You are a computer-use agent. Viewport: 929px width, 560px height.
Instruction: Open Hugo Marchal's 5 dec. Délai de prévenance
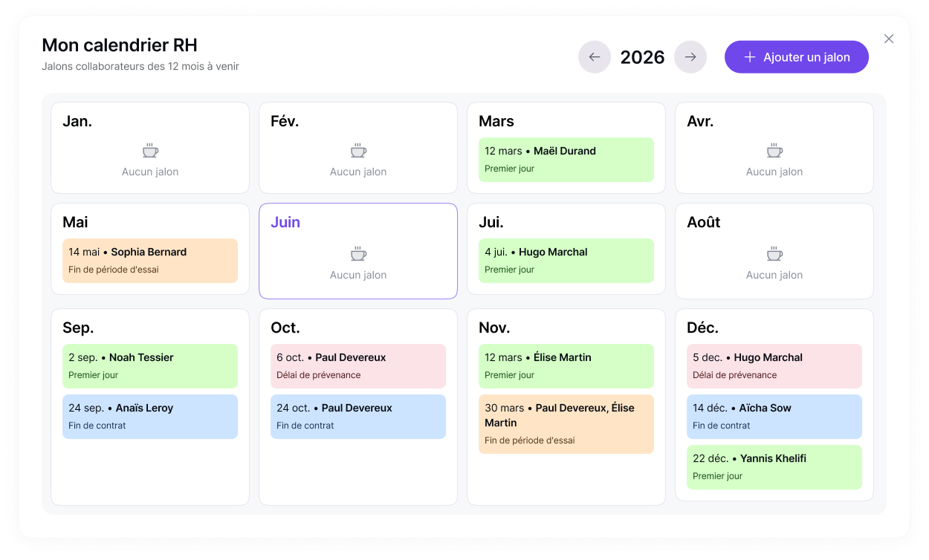click(x=774, y=366)
